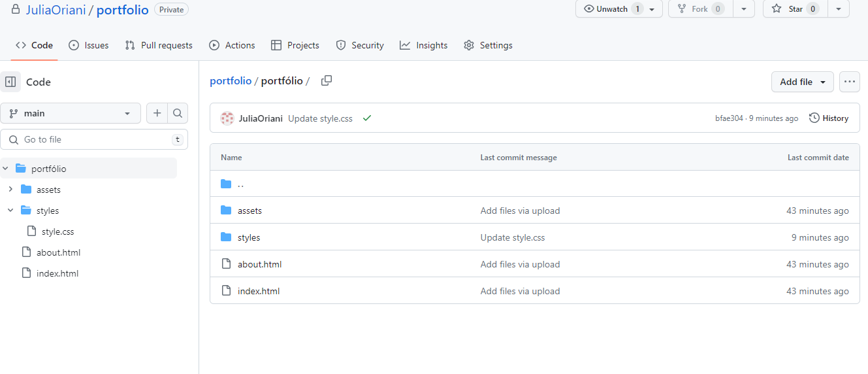
Task: Open the Pull requests tab
Action: [x=159, y=45]
